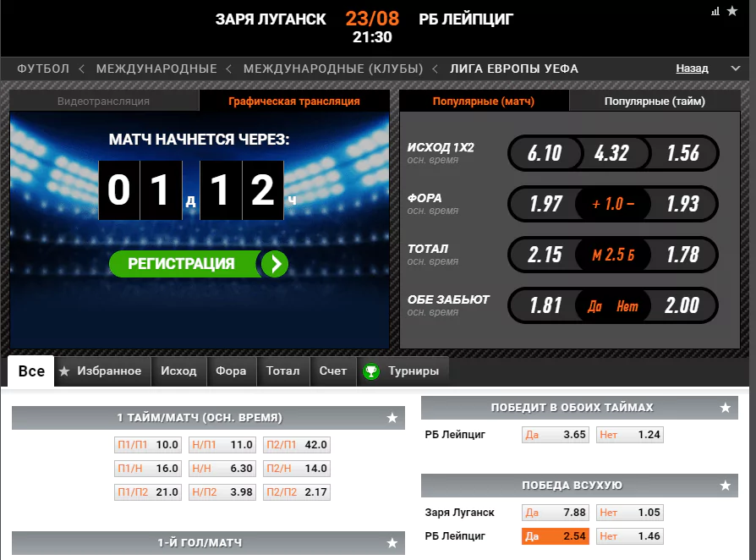756x560 pixels.
Task: Bet both teams score Нет 2.00
Action: [682, 305]
